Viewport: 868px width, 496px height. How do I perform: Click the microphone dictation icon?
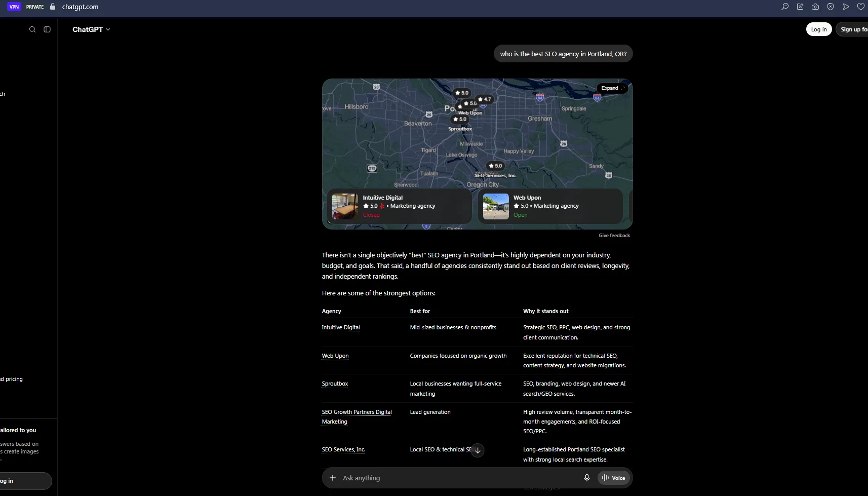[x=587, y=478]
